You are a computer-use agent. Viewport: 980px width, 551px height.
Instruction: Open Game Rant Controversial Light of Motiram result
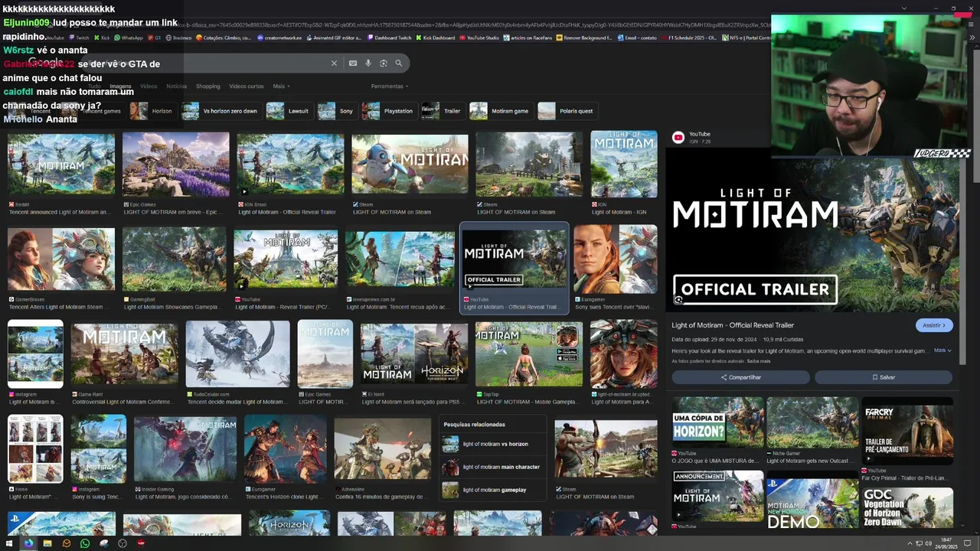(x=124, y=402)
